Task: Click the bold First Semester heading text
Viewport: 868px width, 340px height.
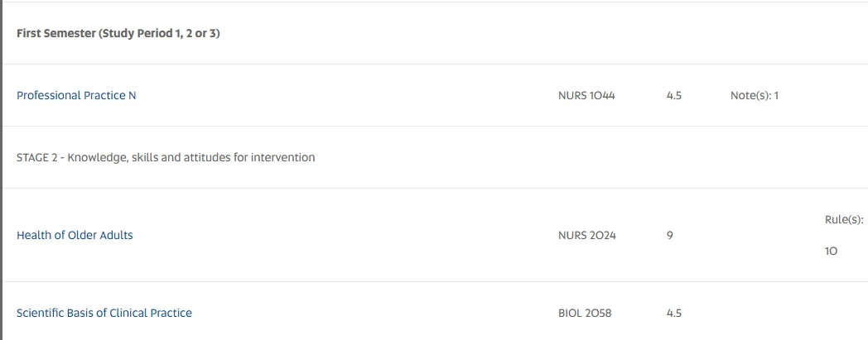Action: tap(55, 34)
